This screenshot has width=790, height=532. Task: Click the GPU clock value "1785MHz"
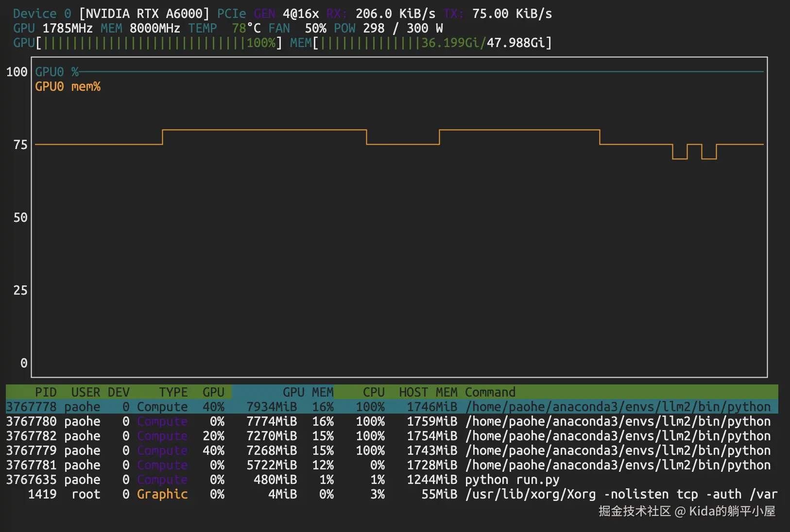(x=68, y=28)
